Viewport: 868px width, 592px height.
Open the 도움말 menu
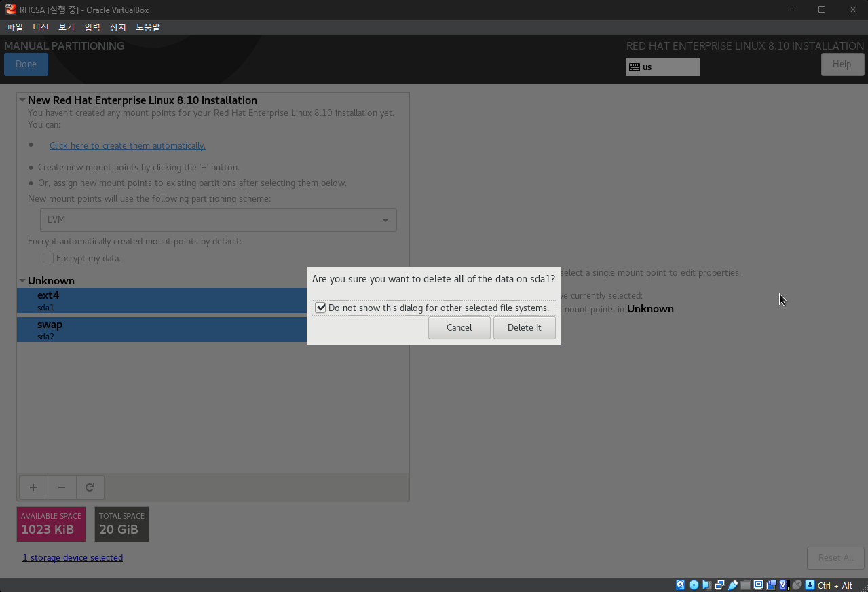tap(147, 27)
